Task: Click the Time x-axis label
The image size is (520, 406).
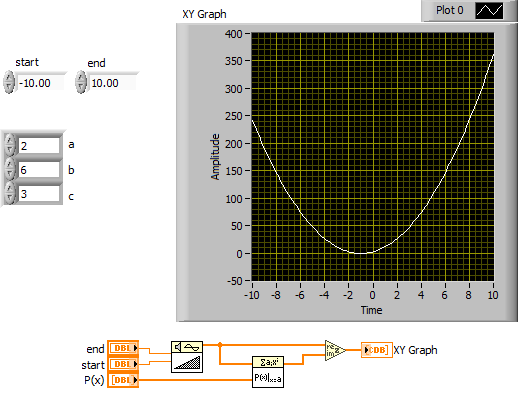Action: pos(371,310)
